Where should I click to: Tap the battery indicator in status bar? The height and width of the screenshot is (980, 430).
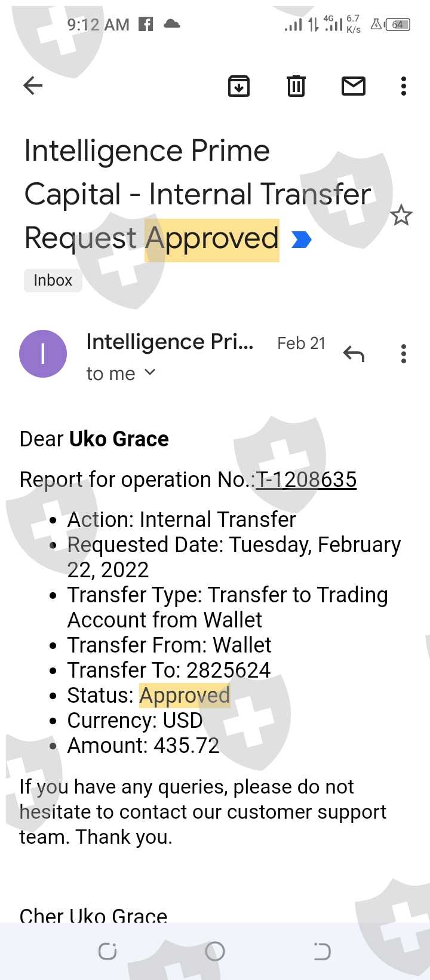[398, 24]
